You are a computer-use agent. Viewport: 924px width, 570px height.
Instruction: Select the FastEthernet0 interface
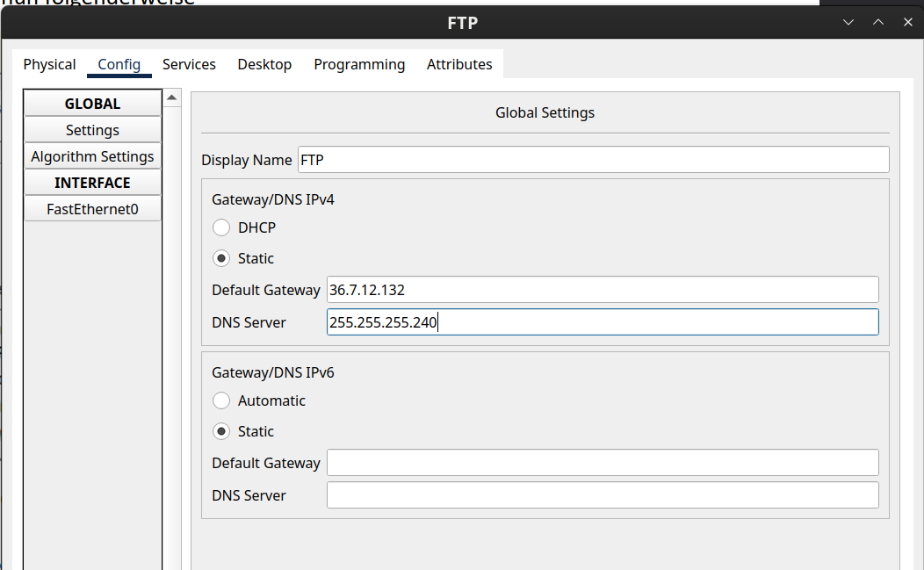click(92, 209)
